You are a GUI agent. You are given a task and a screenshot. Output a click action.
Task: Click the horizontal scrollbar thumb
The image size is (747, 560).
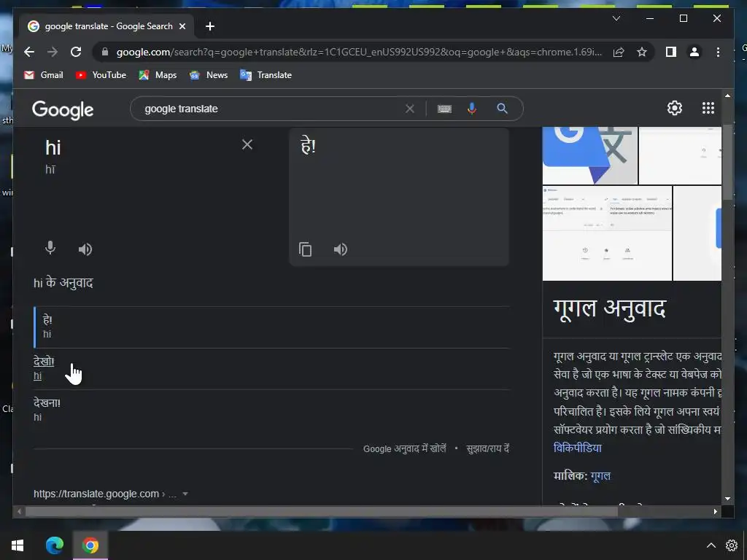[x=322, y=511]
